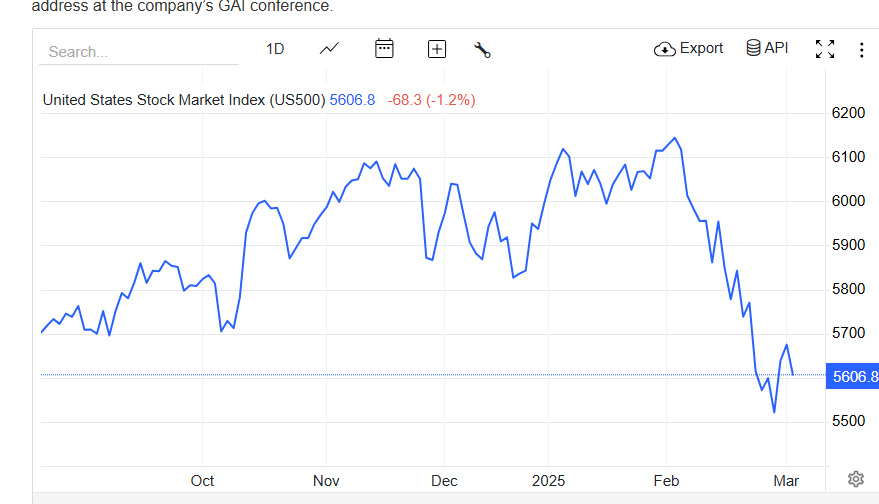879x504 pixels.
Task: Click the 5500 level on price axis
Action: click(848, 421)
